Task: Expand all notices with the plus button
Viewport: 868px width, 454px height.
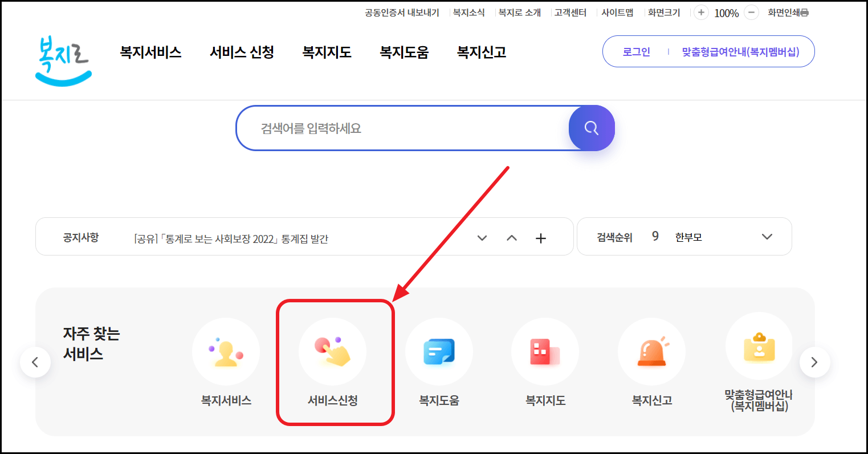Action: click(540, 238)
